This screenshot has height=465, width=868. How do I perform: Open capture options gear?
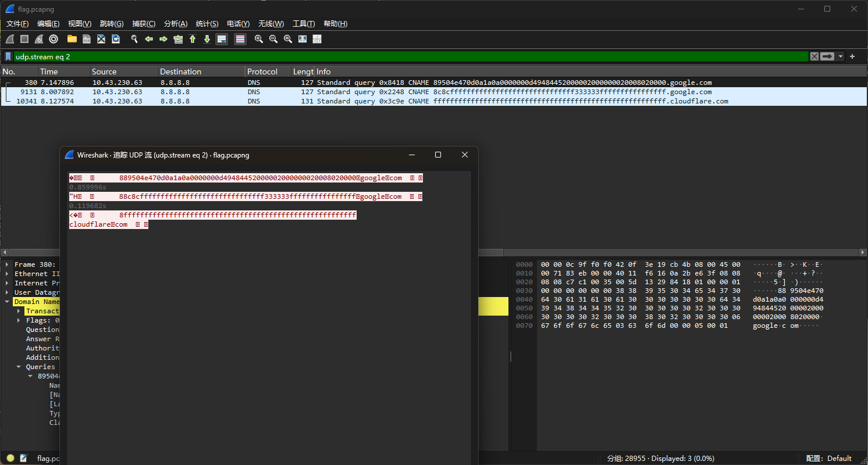[54, 39]
